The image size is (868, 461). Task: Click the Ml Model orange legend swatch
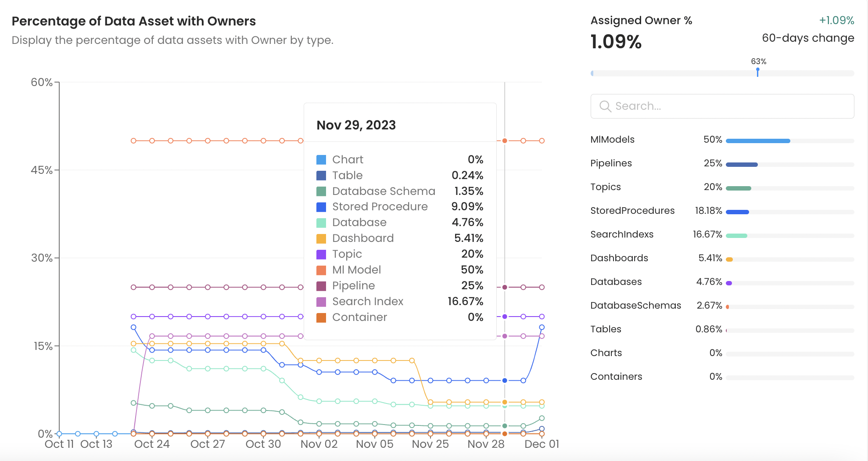(322, 270)
